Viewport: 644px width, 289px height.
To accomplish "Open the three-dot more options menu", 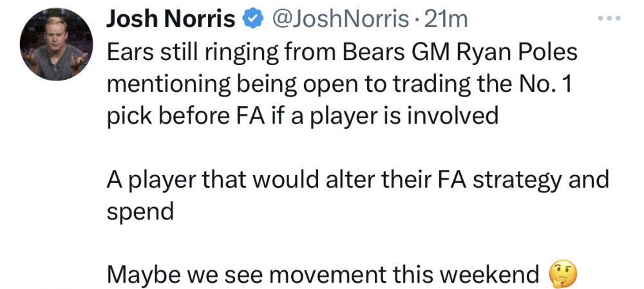I will tap(609, 19).
